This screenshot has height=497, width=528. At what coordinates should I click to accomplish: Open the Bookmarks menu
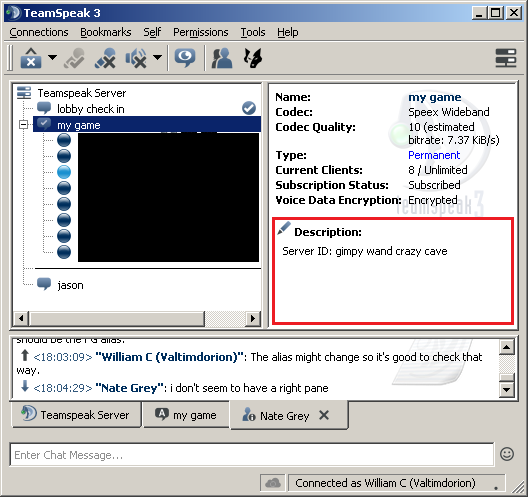point(105,32)
